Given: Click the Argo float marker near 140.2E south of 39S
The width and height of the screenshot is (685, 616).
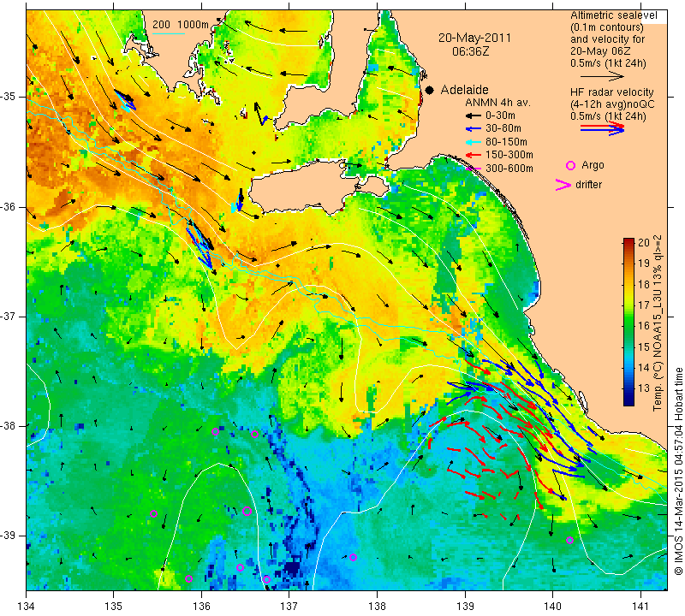Looking at the screenshot, I should (569, 541).
